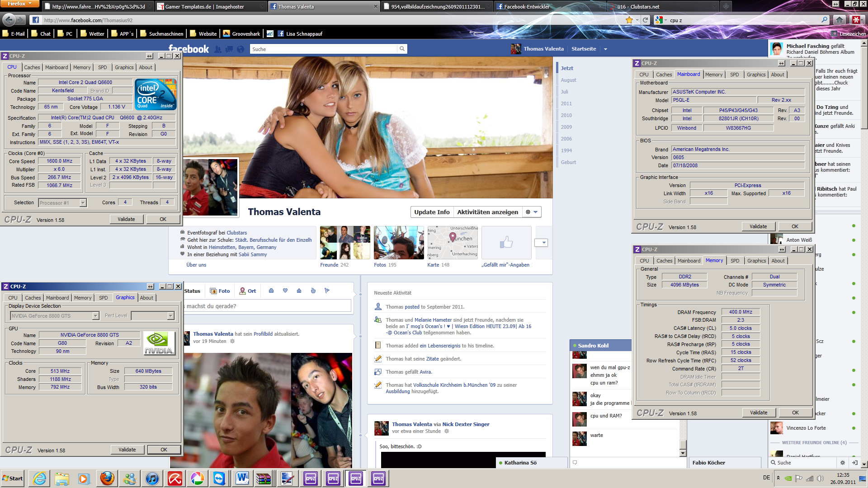Open the Startseite link
This screenshot has width=868, height=488.
584,49
